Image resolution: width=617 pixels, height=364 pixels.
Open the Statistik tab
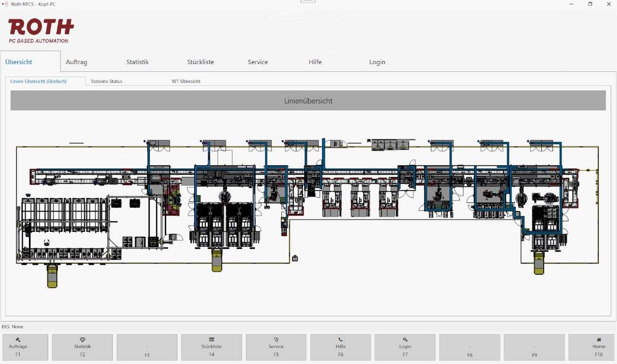138,62
